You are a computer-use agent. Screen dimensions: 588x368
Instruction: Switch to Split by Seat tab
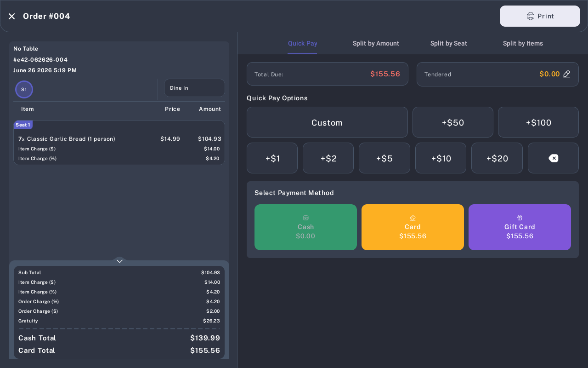449,43
